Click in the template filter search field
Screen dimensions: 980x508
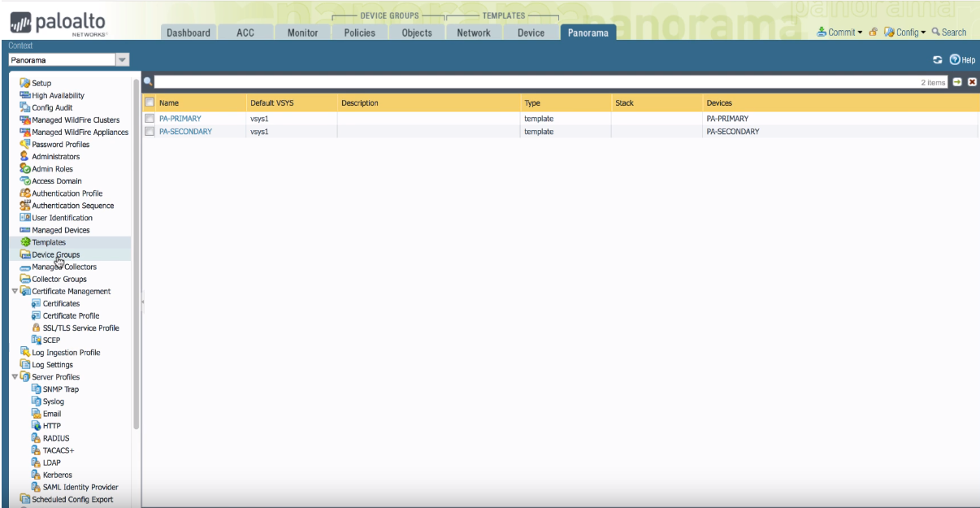click(x=528, y=82)
